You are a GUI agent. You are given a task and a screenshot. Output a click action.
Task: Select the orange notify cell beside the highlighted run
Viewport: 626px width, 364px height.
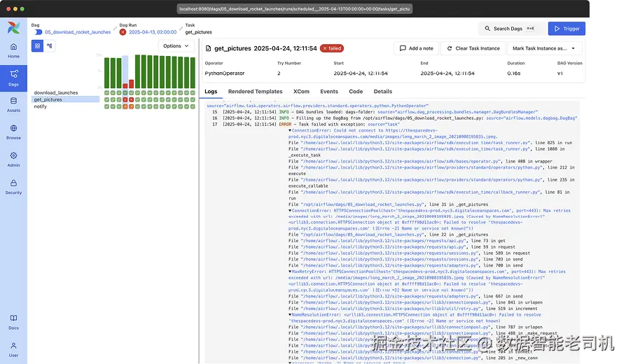[132, 106]
